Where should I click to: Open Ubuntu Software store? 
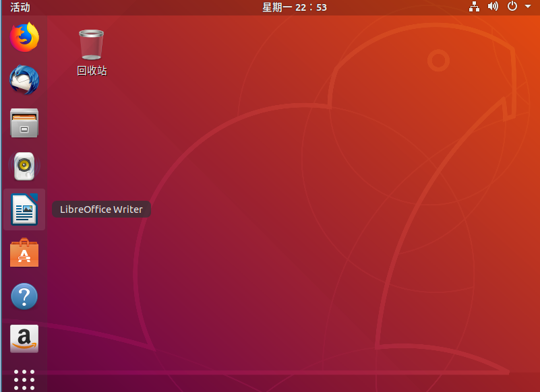[24, 253]
